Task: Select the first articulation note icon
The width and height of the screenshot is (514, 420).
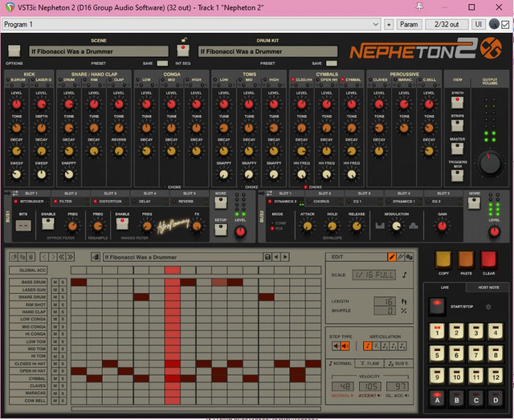Action: point(368,346)
